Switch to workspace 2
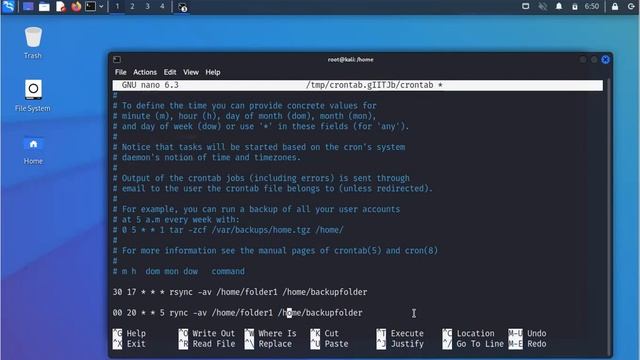Screen dimensions: 640x360 click(132, 7)
